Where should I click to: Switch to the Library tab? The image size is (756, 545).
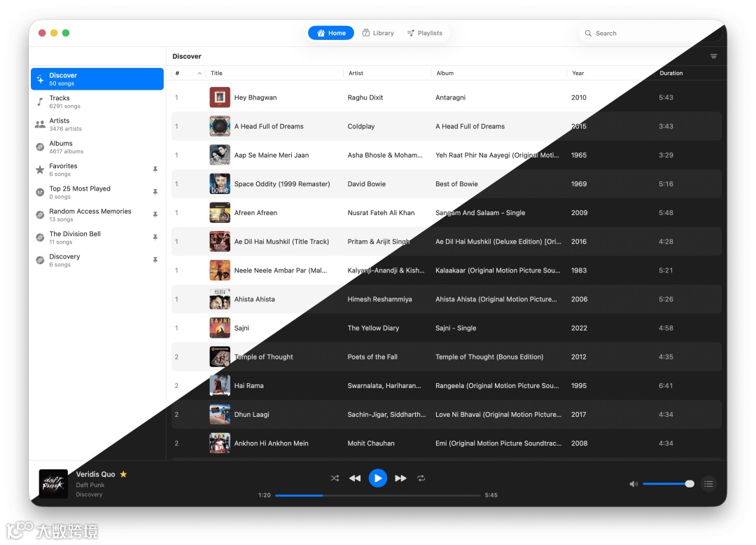coord(378,33)
